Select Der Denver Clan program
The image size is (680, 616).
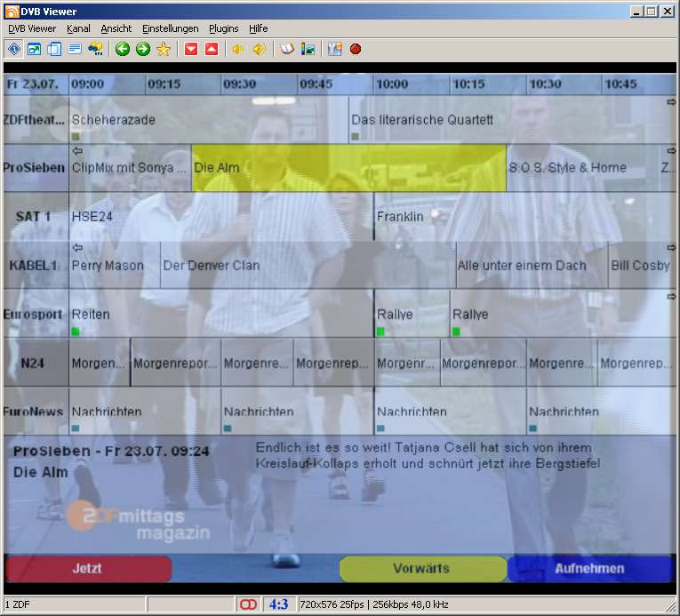pyautogui.click(x=308, y=266)
